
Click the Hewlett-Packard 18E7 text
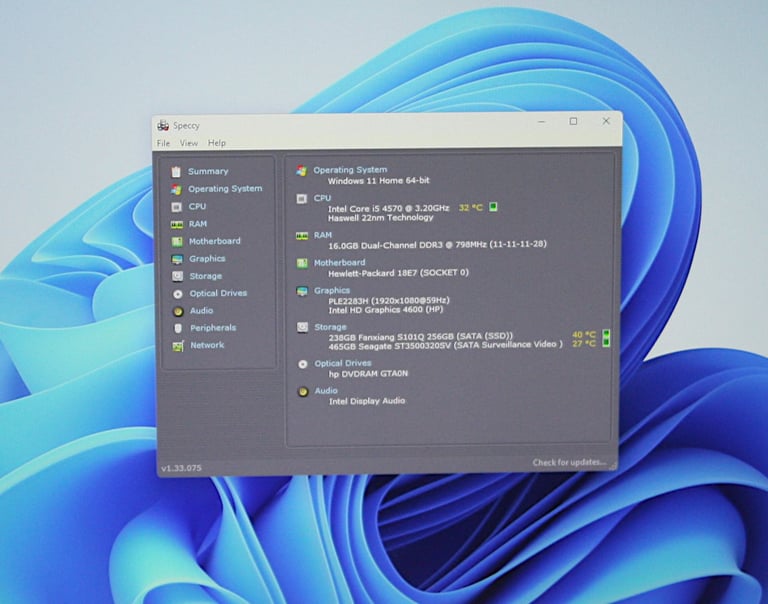click(398, 273)
